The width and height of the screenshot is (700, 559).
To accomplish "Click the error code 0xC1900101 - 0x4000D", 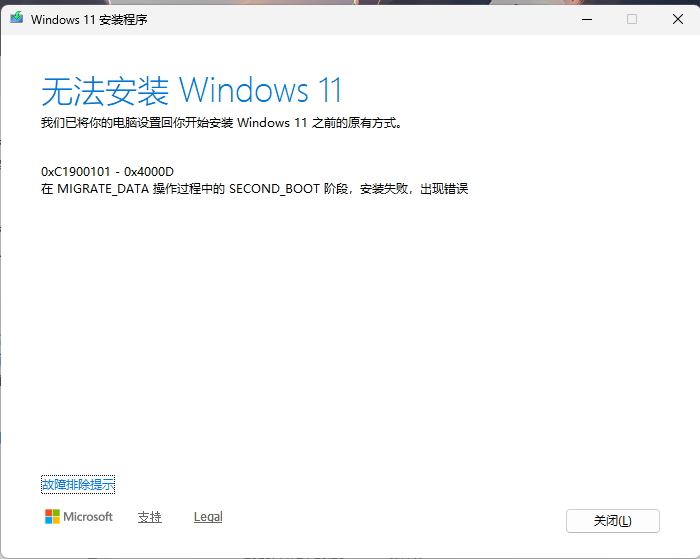I will [x=107, y=172].
